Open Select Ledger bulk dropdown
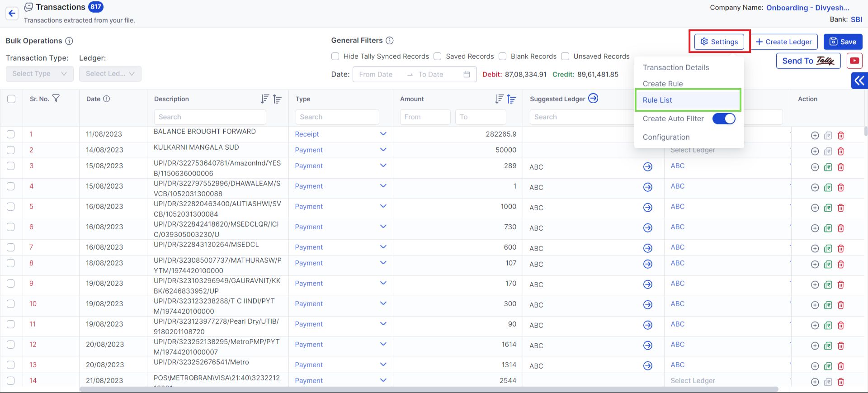Viewport: 868px width, 393px height. 110,74
